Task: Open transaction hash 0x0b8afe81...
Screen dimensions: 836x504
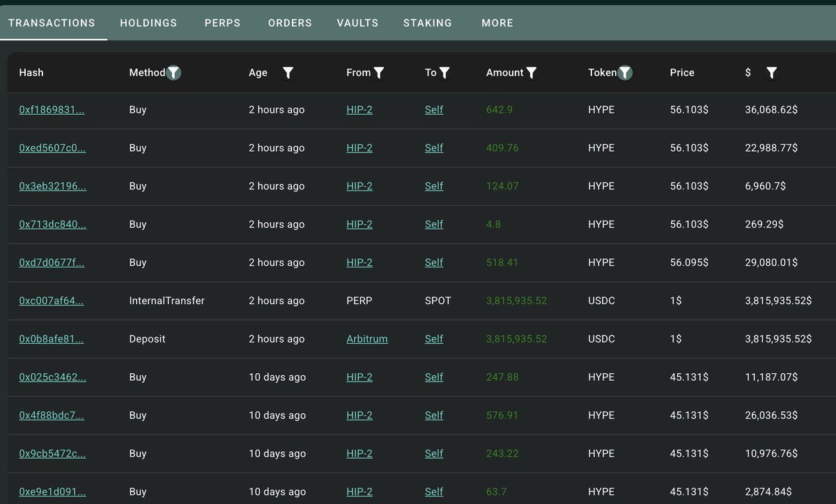Action: pos(52,340)
